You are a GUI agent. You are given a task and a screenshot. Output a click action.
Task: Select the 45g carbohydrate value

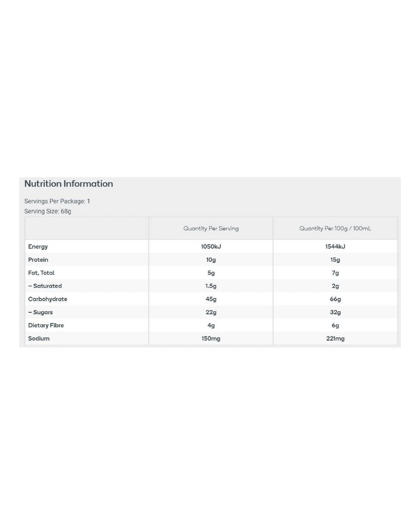211,299
